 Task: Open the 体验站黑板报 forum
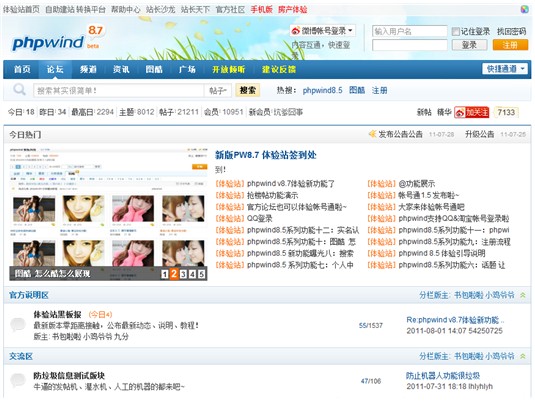coord(57,314)
